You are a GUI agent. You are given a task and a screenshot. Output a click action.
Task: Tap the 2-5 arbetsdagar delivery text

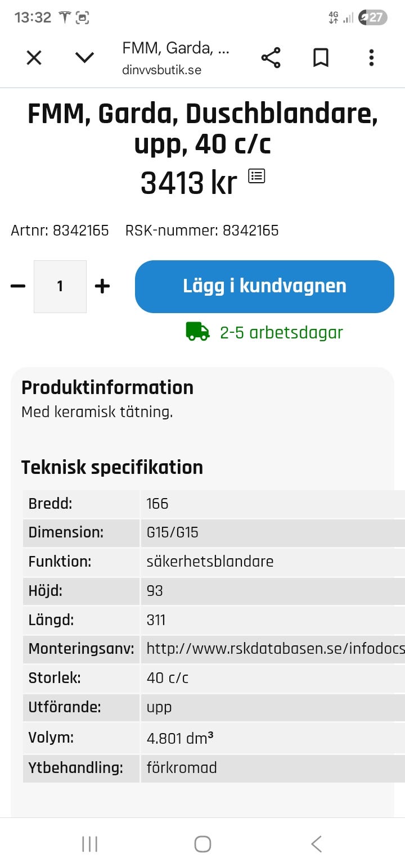click(280, 332)
